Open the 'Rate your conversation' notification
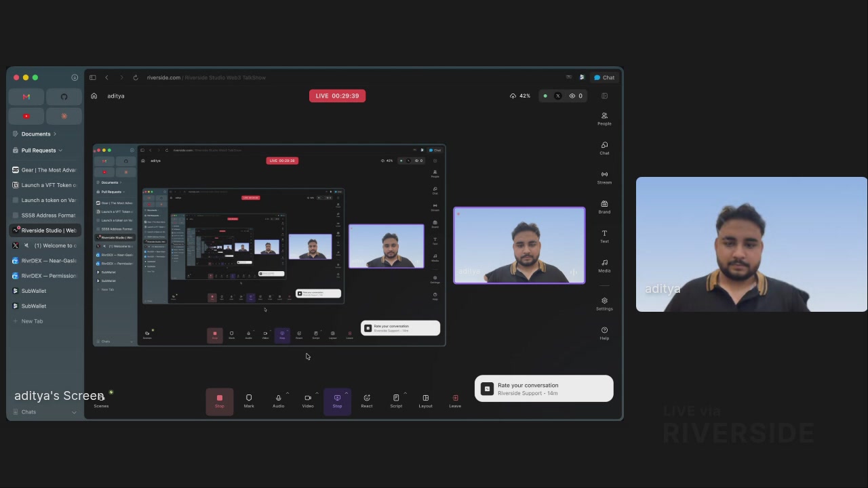This screenshot has height=488, width=868. 544,389
